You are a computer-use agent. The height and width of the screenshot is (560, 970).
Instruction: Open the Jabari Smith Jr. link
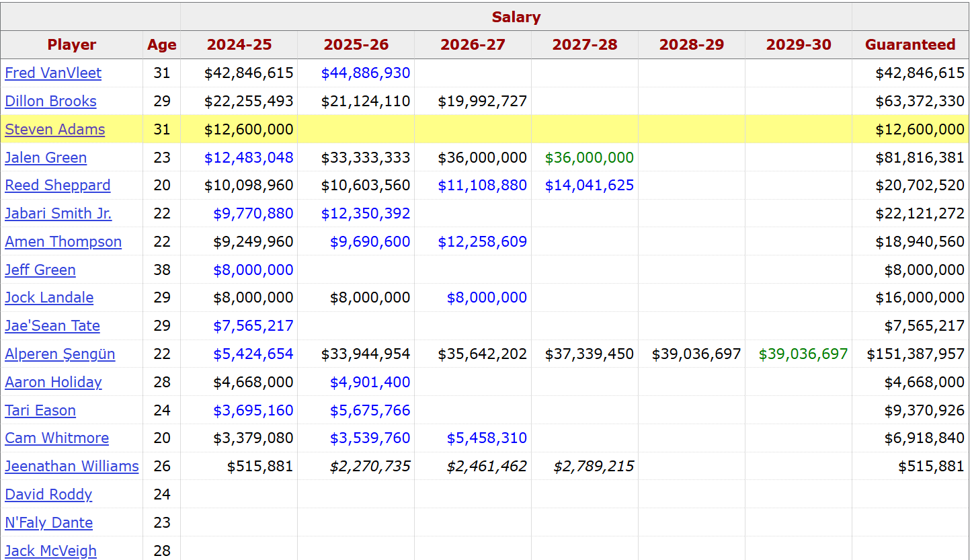point(58,213)
